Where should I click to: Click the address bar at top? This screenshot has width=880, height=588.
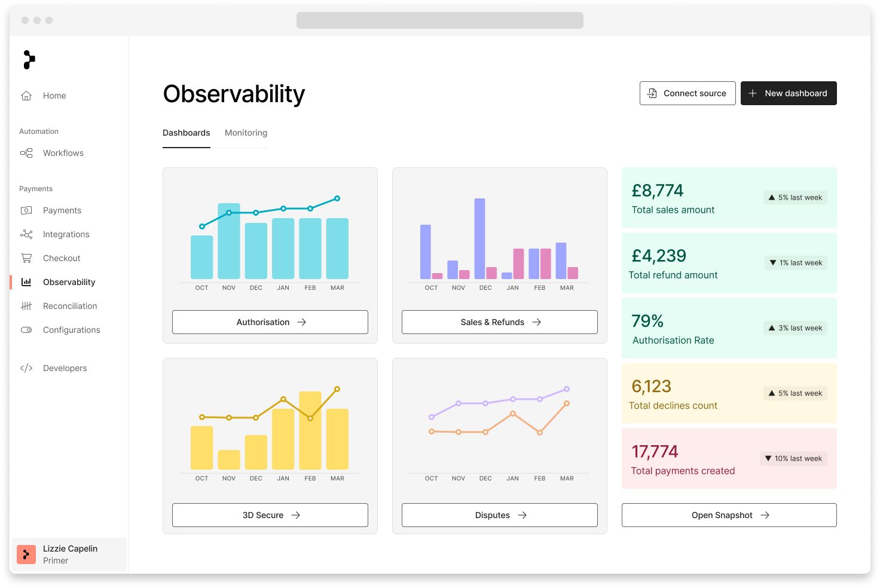(x=439, y=20)
